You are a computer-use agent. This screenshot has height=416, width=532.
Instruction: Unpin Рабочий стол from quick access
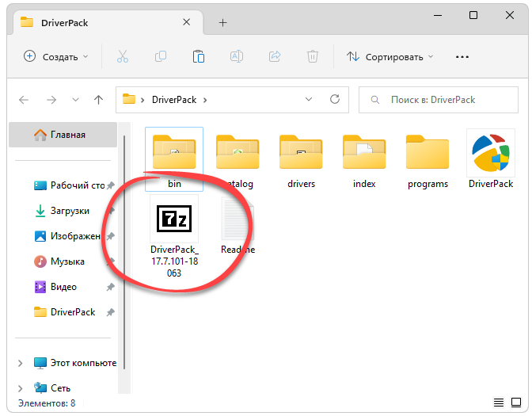coord(110,185)
